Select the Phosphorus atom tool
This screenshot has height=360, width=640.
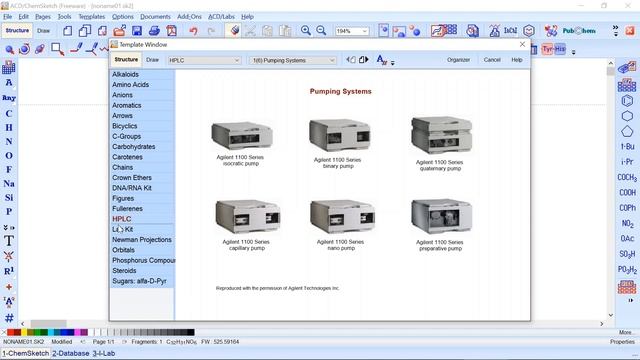9,211
